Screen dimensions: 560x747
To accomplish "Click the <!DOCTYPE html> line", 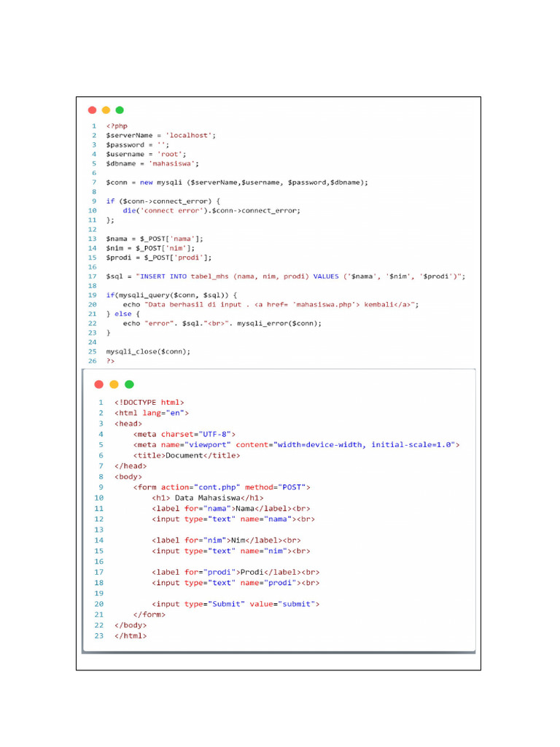I will [x=149, y=403].
